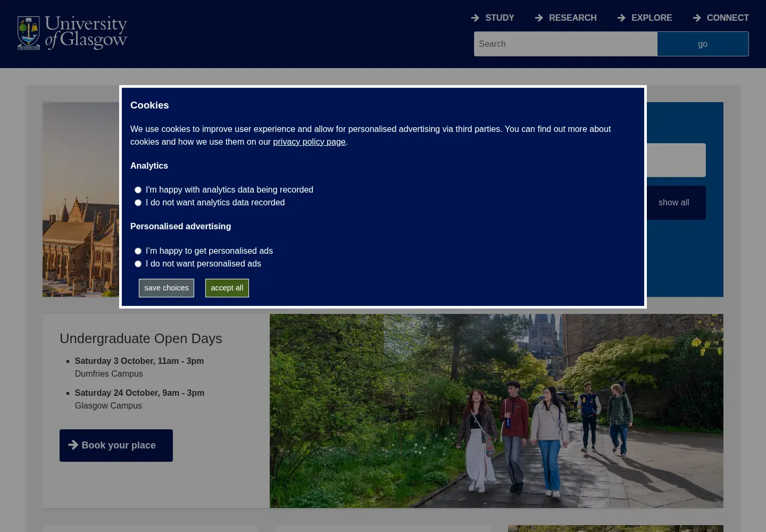Screen dimensions: 766x532
Task: Click the university building photo behind dialog
Action: click(81, 199)
